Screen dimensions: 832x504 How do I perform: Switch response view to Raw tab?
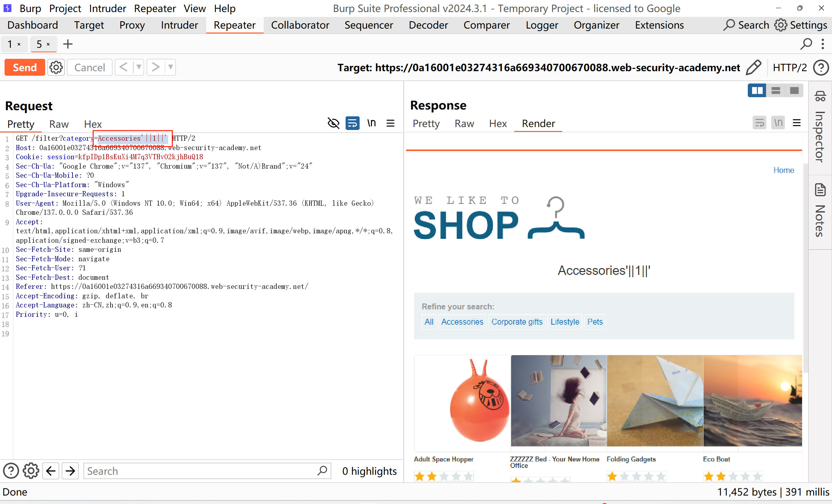click(464, 123)
